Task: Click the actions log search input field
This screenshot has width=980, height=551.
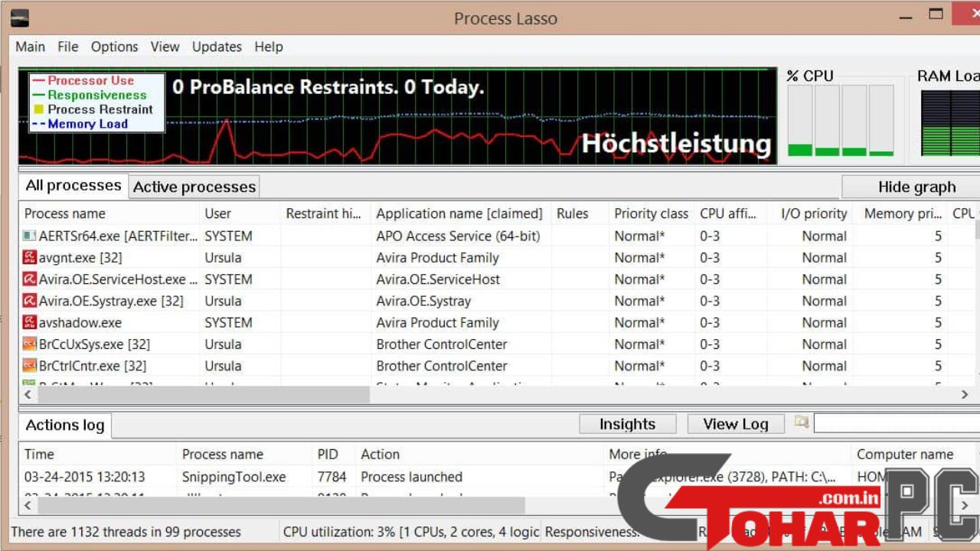Action: click(897, 423)
